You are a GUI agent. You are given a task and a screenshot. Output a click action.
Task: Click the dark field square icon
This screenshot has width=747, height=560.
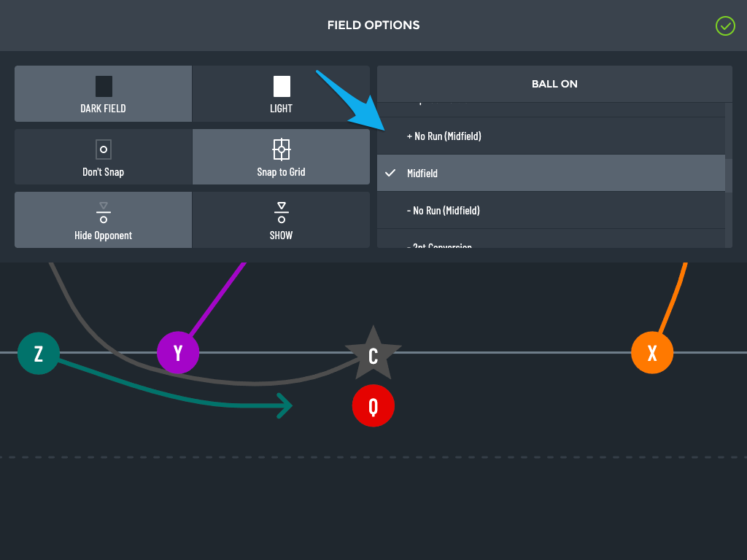pyautogui.click(x=104, y=87)
